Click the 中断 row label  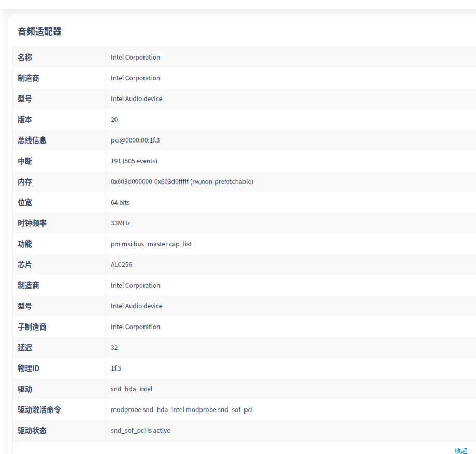coord(25,161)
